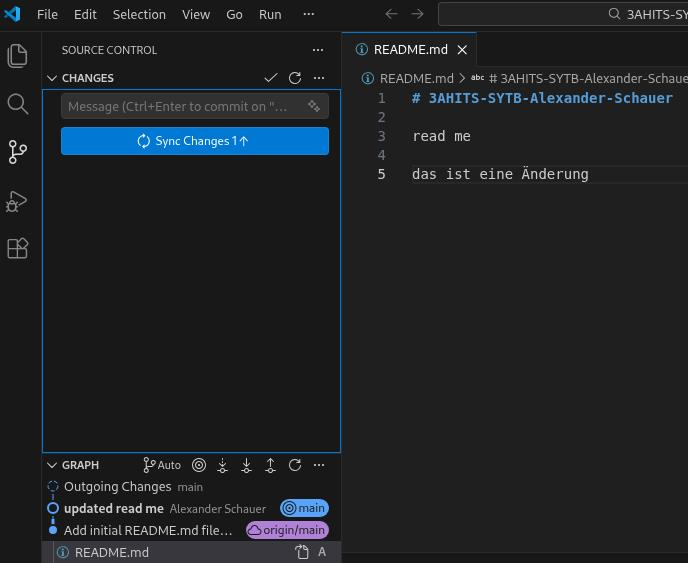Focus the commit message input field
The height and width of the screenshot is (563, 688).
(180, 106)
